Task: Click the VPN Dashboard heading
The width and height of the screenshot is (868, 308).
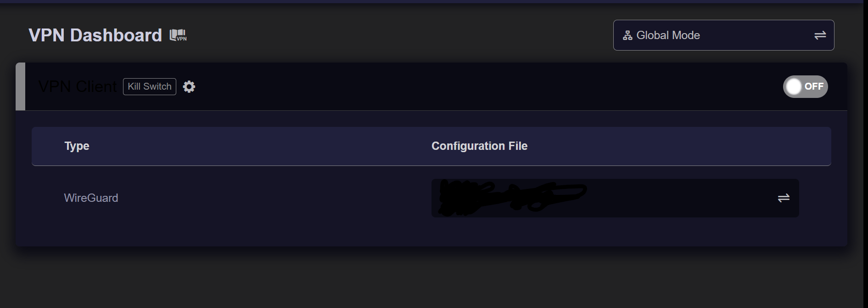Action: tap(95, 35)
